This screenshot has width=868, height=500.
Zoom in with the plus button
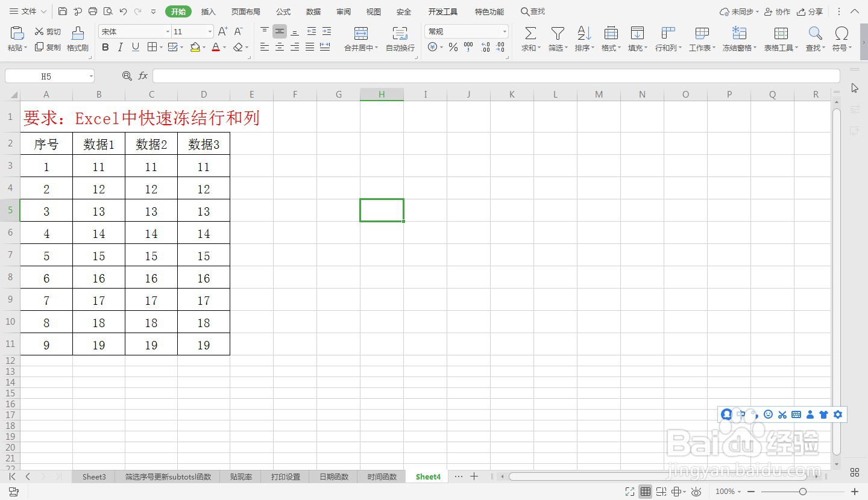click(x=854, y=492)
